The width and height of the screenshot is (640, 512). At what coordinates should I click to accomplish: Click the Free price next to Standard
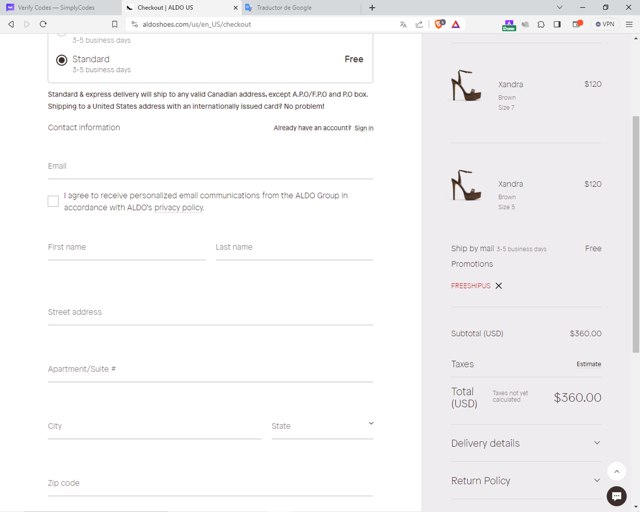click(354, 59)
